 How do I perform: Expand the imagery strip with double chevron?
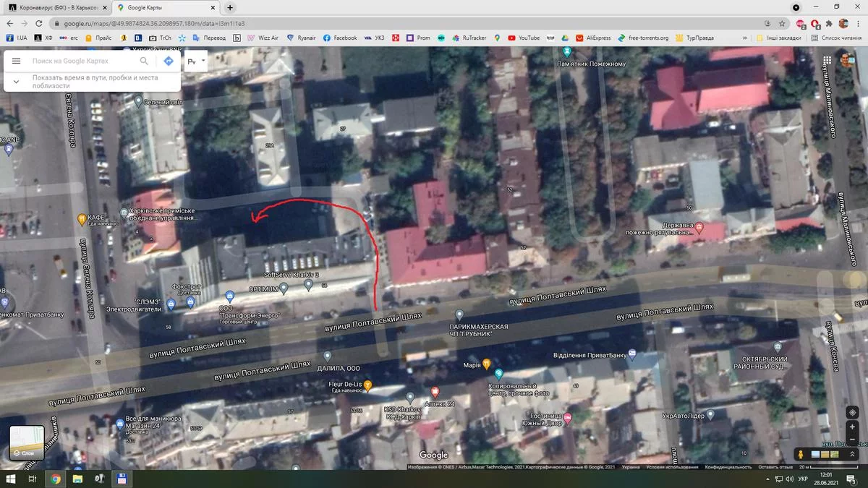tap(854, 454)
